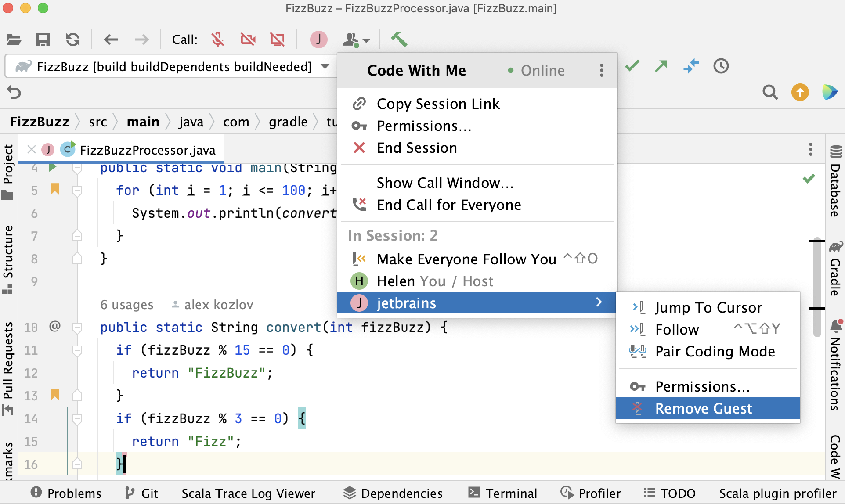Select Helen You / Host entry
845x504 pixels.
477,281
